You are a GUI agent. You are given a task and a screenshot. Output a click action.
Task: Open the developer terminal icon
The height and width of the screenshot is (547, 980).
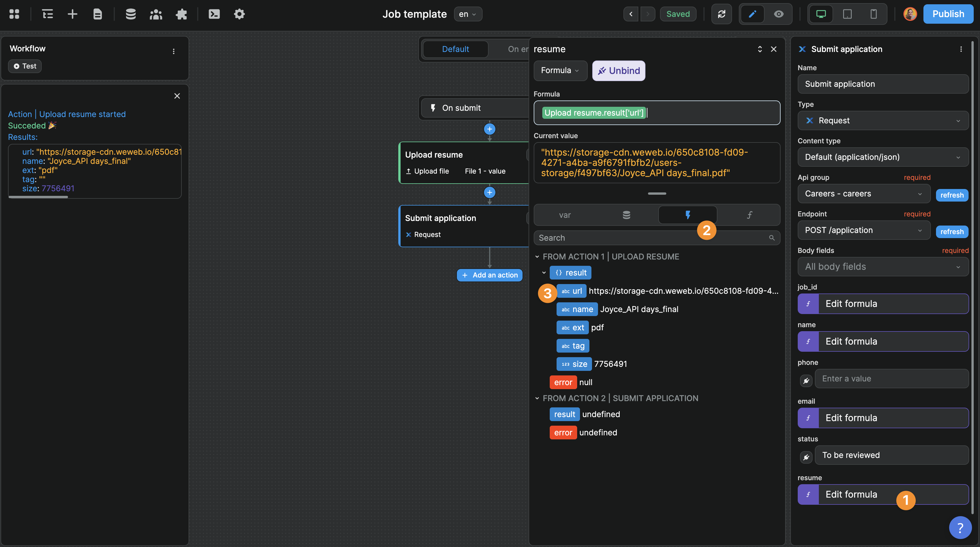(x=214, y=14)
